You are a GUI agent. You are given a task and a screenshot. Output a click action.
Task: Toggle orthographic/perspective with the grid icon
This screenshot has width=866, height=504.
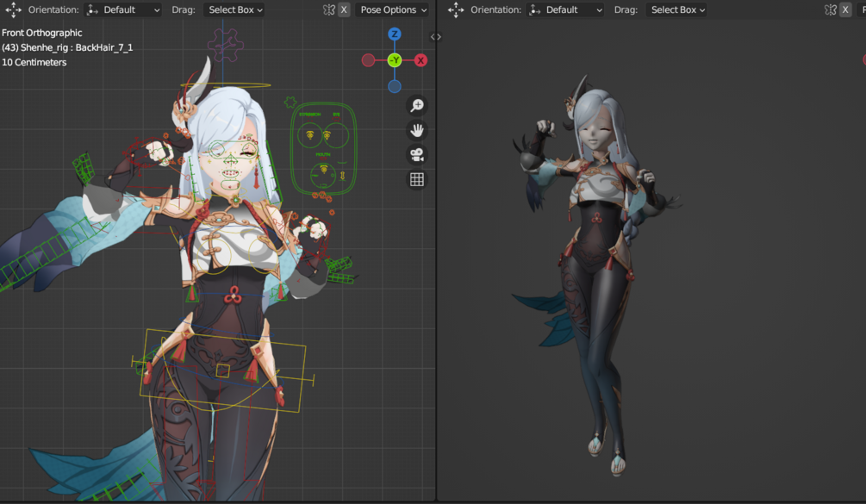(417, 179)
